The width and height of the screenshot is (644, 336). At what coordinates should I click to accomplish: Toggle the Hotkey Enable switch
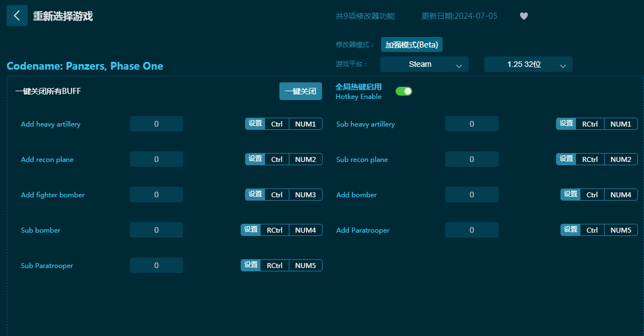[x=404, y=91]
